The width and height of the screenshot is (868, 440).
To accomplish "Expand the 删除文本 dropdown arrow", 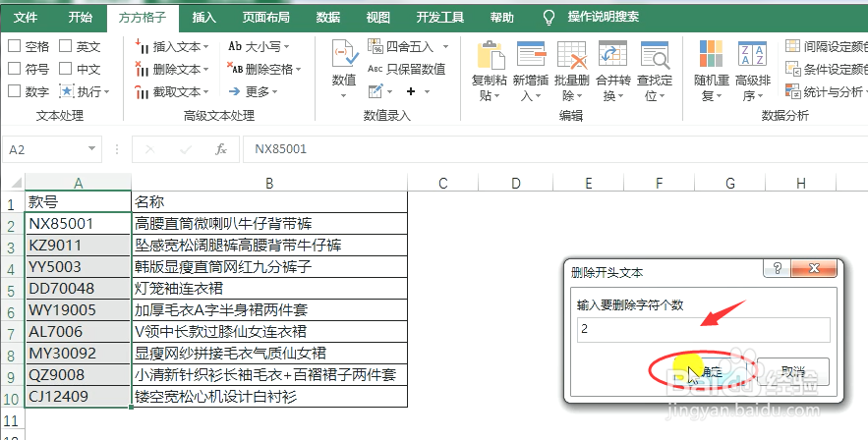I will (206, 70).
